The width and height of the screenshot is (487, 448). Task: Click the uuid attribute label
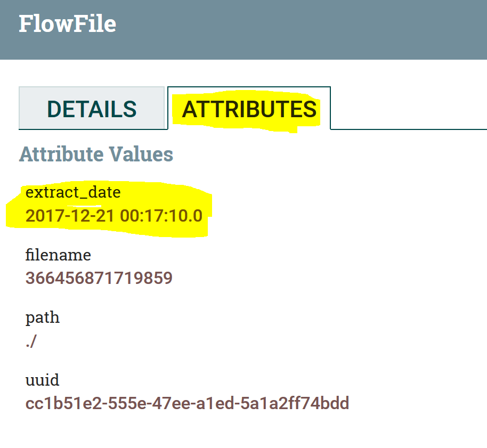(43, 380)
